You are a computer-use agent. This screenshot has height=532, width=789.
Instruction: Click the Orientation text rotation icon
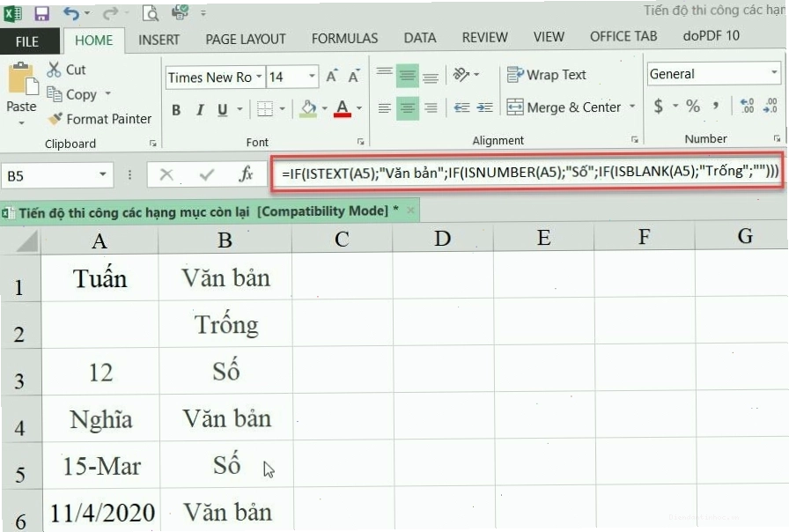[x=461, y=75]
